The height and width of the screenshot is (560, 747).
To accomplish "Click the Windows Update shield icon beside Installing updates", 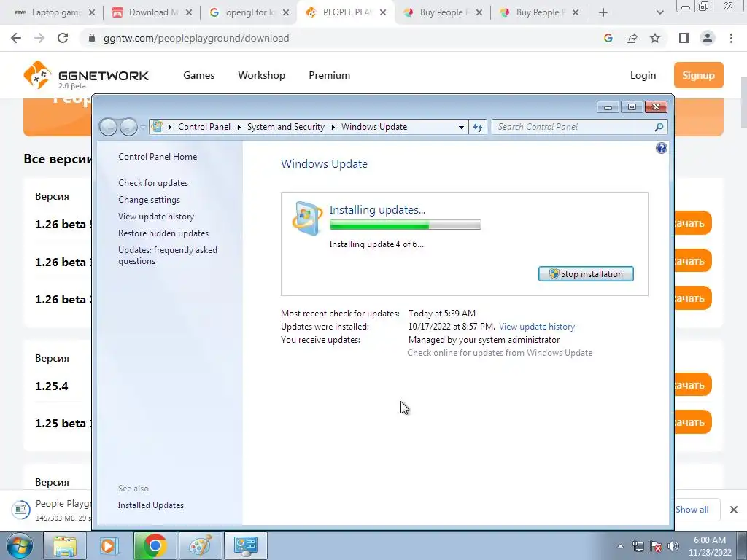I will tap(306, 218).
